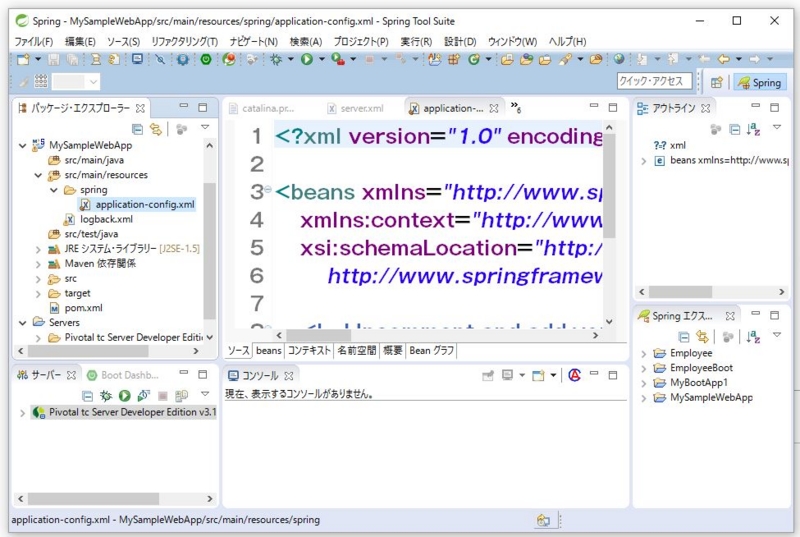The height and width of the screenshot is (537, 800).
Task: Select application-config.xml in Package Explorer
Action: coord(137,205)
